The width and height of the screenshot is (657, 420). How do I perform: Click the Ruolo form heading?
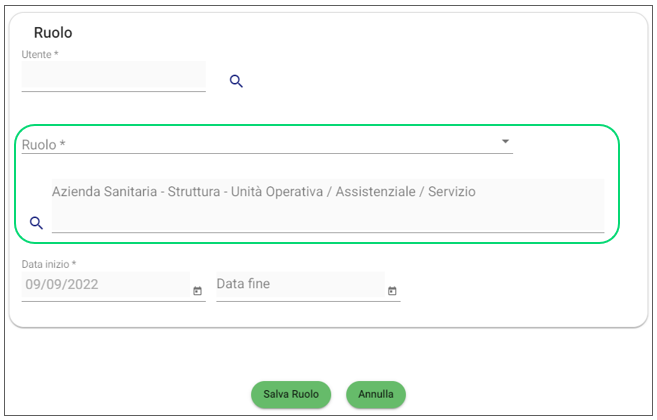(53, 33)
